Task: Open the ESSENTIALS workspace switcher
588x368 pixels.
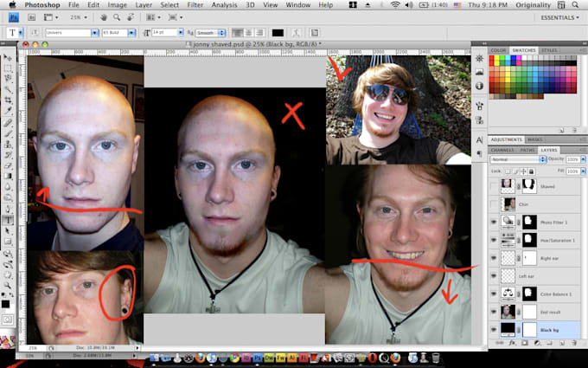Action: coord(559,17)
